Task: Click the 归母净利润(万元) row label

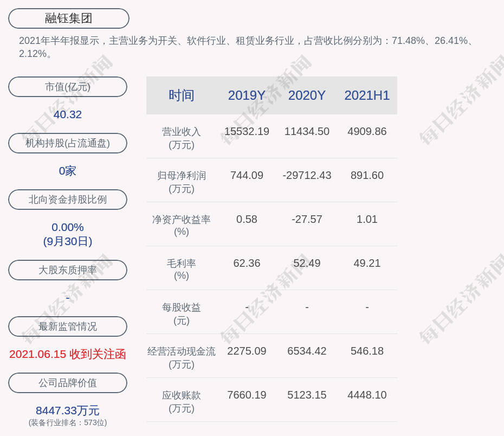Action: [182, 182]
